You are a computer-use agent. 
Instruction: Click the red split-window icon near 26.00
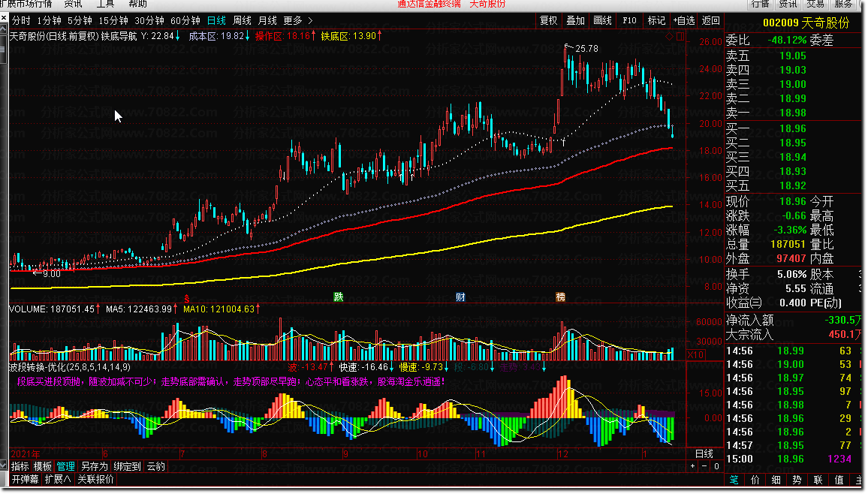pyautogui.click(x=680, y=37)
